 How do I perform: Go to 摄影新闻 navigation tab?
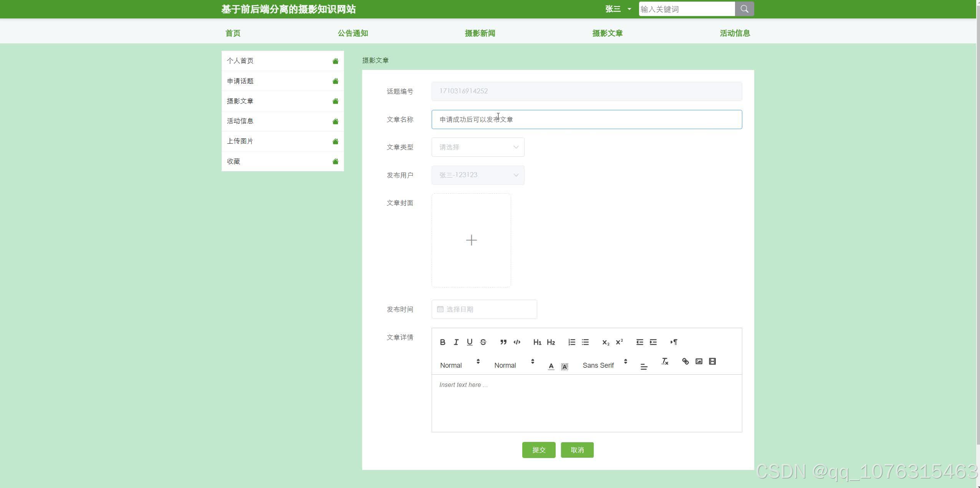[480, 33]
